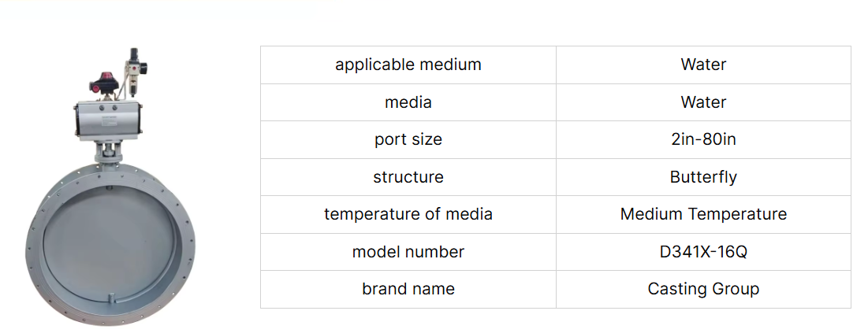Click the 'structure' label cell
Image resolution: width=868 pixels, height=333 pixels.
pyautogui.click(x=408, y=177)
